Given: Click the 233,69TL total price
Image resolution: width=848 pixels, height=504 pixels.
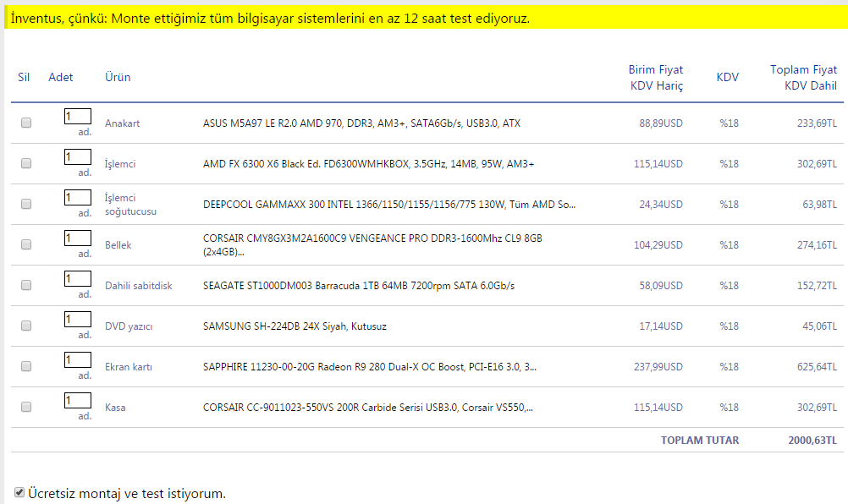Looking at the screenshot, I should (x=817, y=123).
